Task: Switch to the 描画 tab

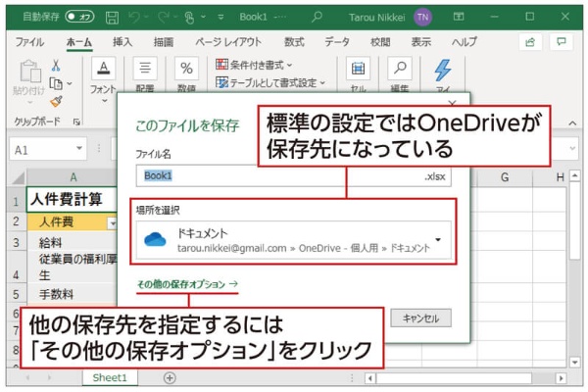Action: (164, 42)
